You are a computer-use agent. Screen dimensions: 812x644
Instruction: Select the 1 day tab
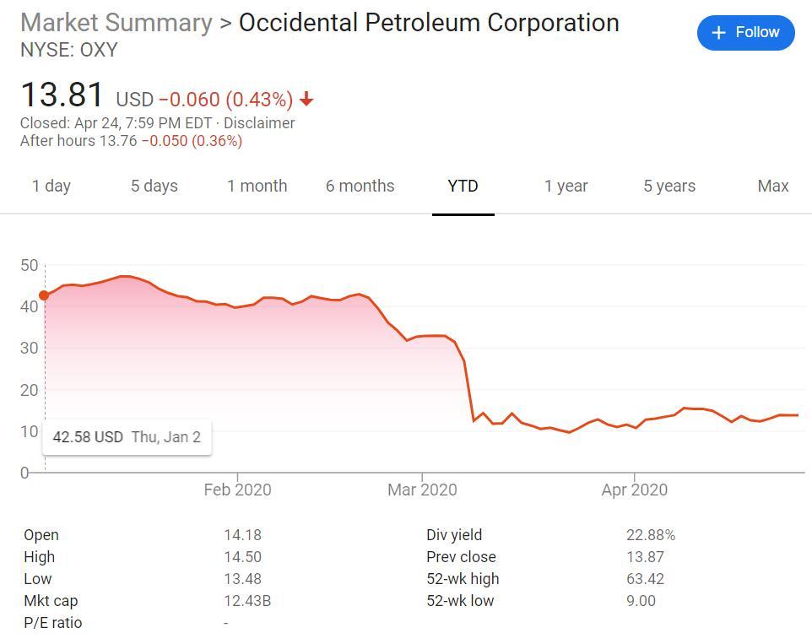51,186
